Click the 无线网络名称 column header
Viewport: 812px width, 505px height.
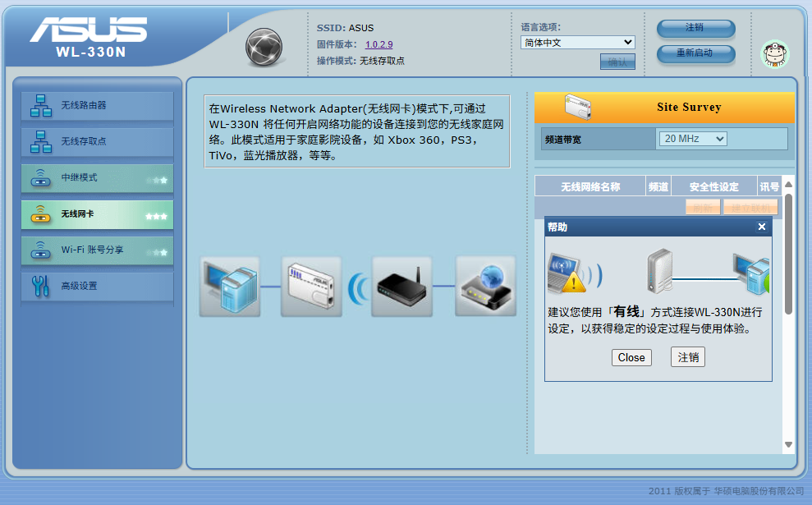click(x=591, y=186)
